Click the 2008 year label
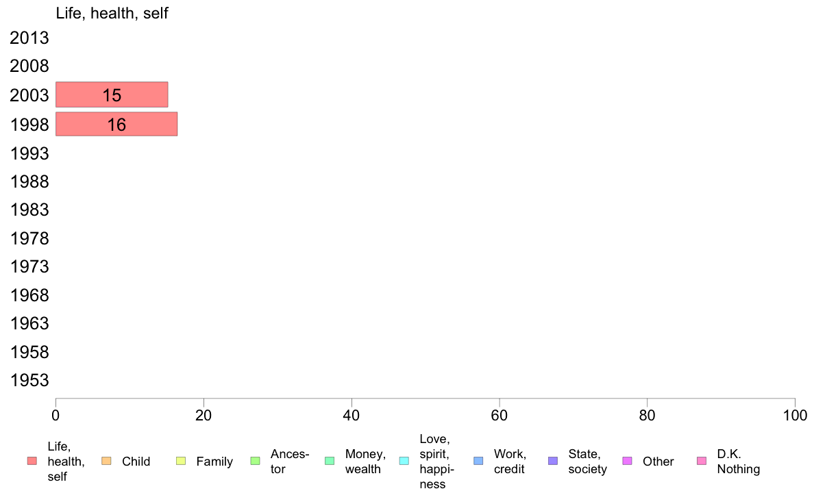 [x=29, y=66]
